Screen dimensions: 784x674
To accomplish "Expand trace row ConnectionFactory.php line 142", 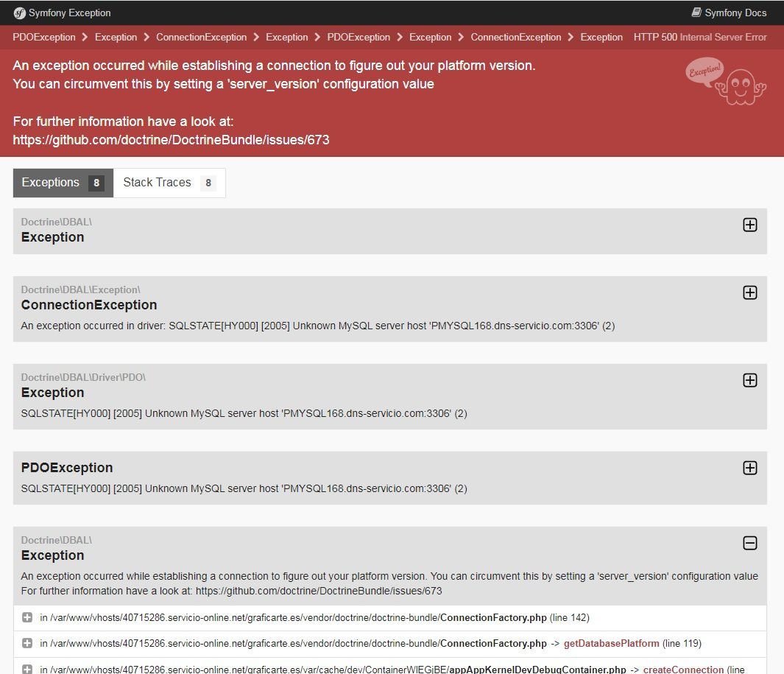I will (x=27, y=617).
